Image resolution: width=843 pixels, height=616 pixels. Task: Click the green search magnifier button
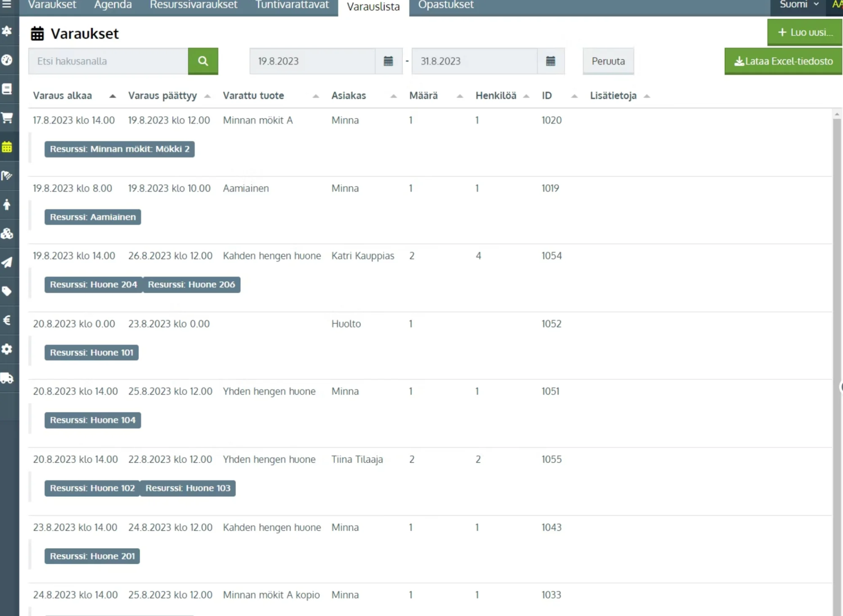click(x=203, y=61)
